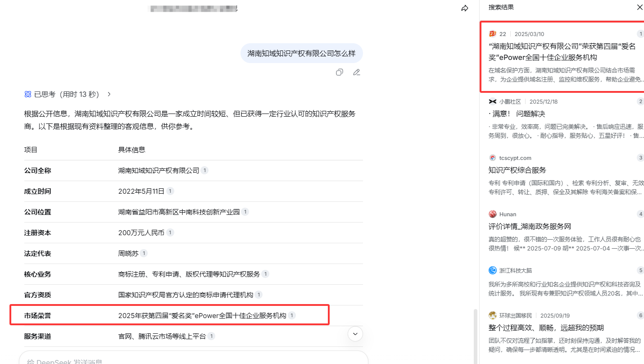Click the Hunan source favicon
Image resolution: width=644 pixels, height=364 pixels.
[492, 214]
